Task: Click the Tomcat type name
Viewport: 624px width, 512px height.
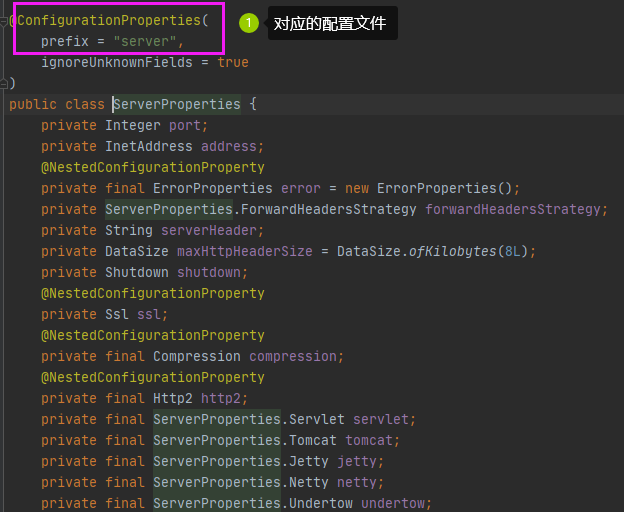Action: 313,440
